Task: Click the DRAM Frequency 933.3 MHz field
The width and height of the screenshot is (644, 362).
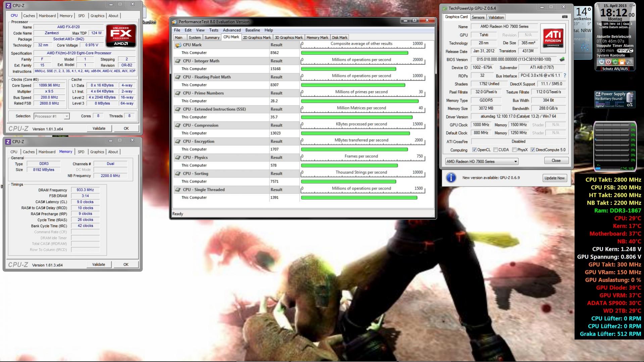Action: [85, 190]
